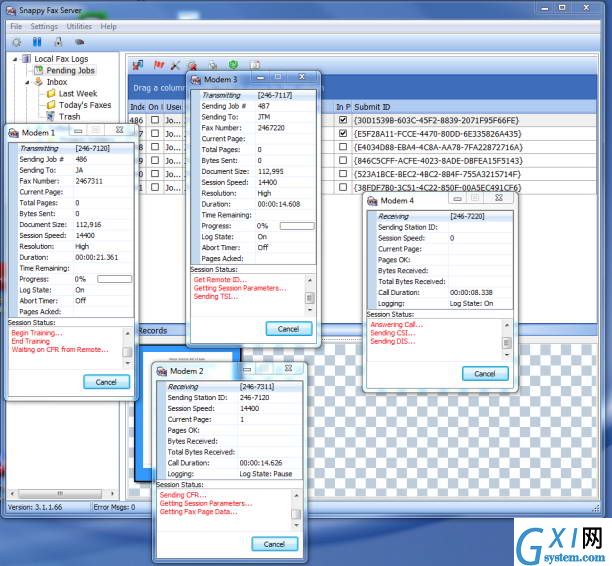Click the Local Fax Logs tree icon
This screenshot has width=612, height=566.
click(27, 59)
